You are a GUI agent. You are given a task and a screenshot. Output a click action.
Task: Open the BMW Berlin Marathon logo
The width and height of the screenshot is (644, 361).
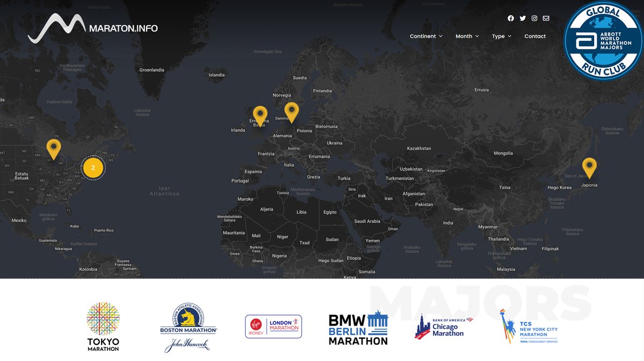tap(358, 327)
